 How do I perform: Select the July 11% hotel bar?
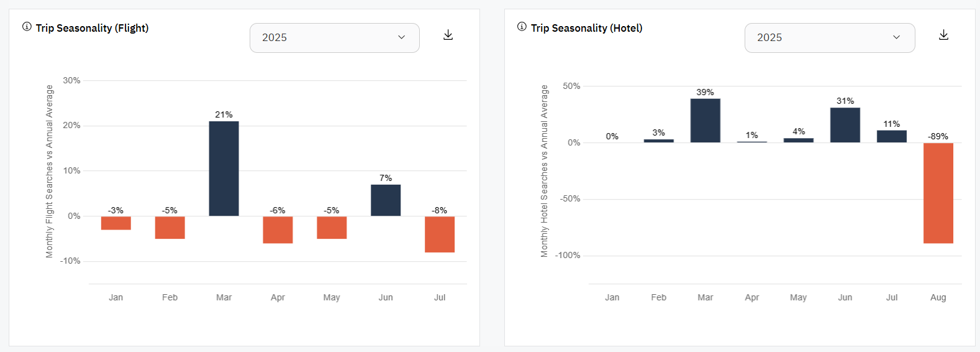click(891, 136)
